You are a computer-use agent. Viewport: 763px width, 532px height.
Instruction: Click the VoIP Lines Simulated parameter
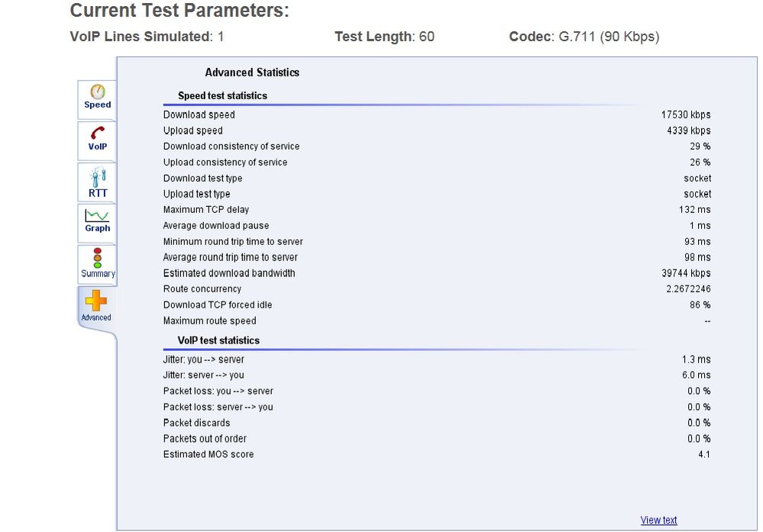(x=147, y=37)
